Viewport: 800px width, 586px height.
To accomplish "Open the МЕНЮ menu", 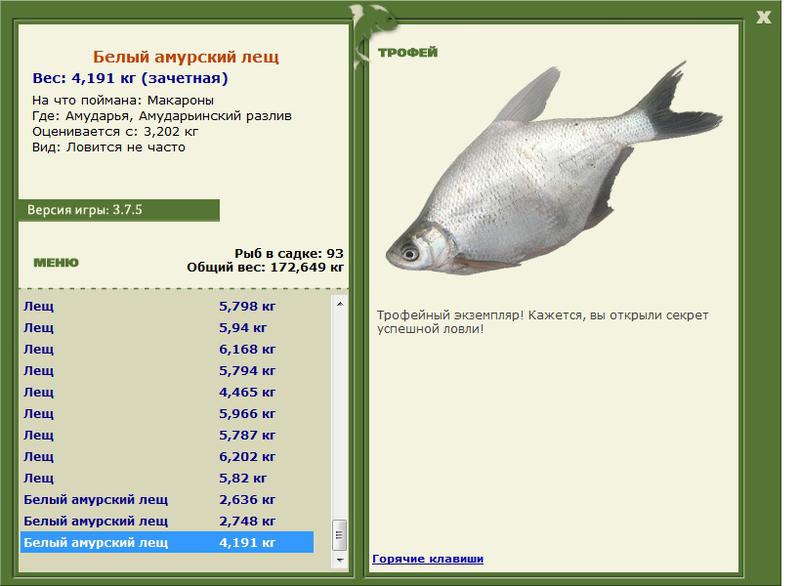I will [56, 263].
